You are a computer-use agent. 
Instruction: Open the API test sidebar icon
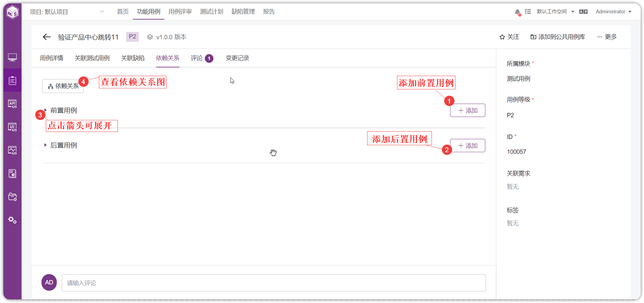point(13,104)
